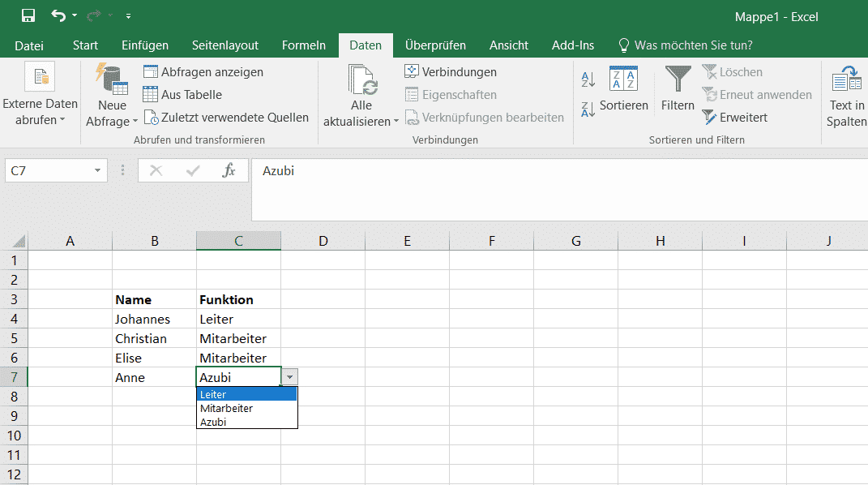Viewport: 868px width, 485px height.
Task: Open the Formeln tab
Action: (x=303, y=45)
